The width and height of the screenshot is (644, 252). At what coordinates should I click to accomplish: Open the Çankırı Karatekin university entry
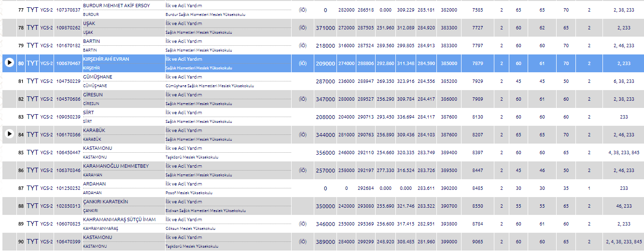(x=105, y=201)
